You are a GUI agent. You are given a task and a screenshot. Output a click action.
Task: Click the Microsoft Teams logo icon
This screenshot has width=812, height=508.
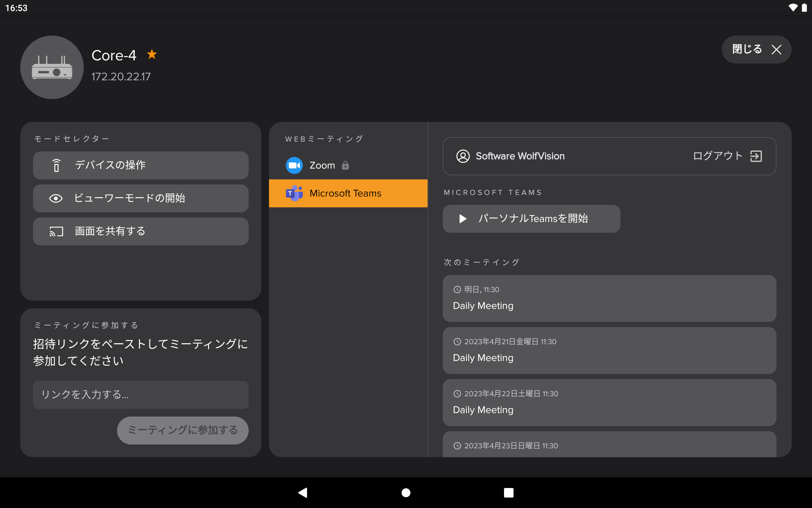(294, 193)
